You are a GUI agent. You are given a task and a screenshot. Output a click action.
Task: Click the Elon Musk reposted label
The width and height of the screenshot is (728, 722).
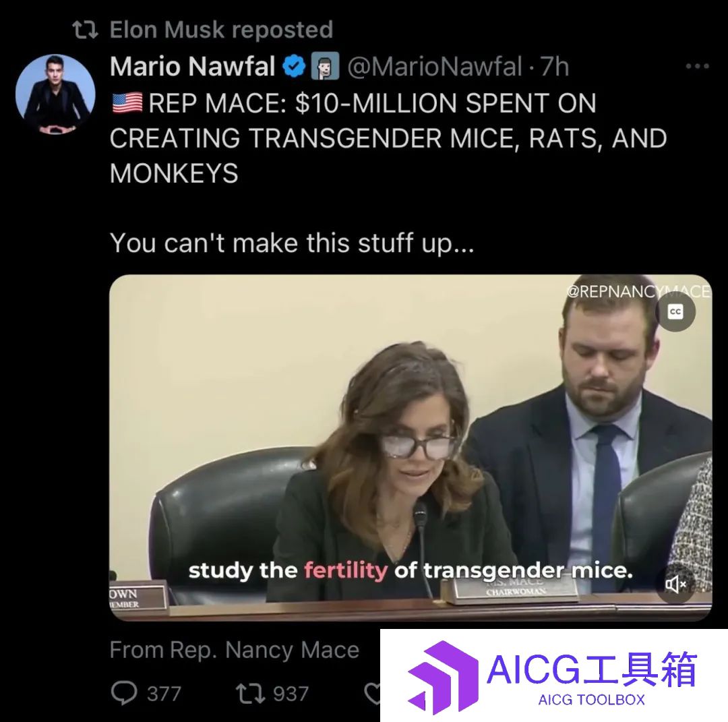pos(222,30)
